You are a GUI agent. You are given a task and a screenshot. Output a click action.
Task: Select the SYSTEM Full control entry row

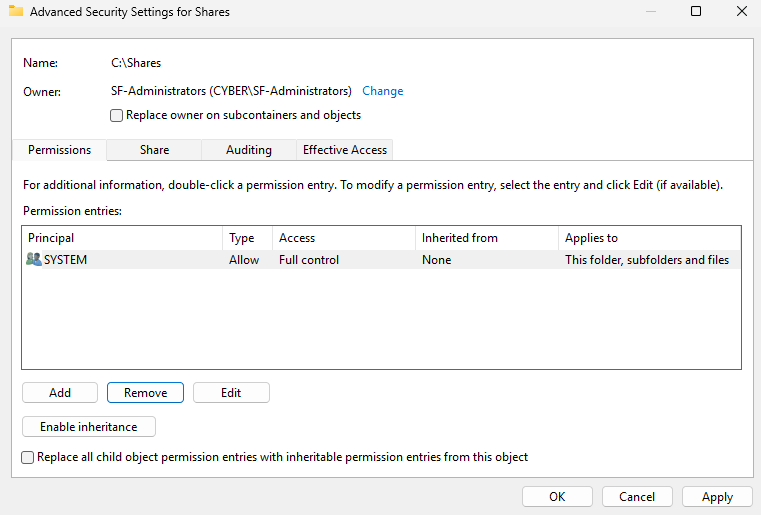(x=380, y=260)
